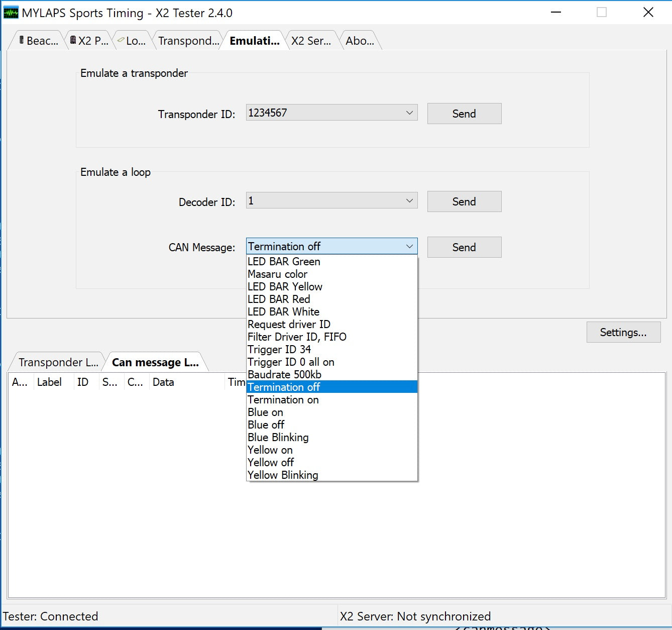
Task: Choose Termination on option
Action: point(283,399)
